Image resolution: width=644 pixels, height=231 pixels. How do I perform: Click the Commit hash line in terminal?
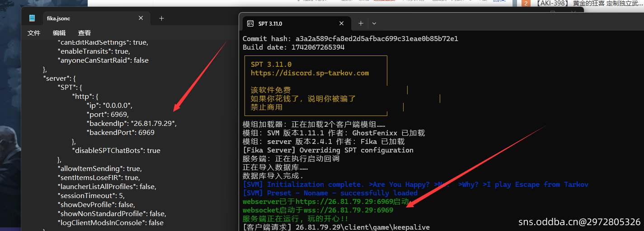coord(350,39)
